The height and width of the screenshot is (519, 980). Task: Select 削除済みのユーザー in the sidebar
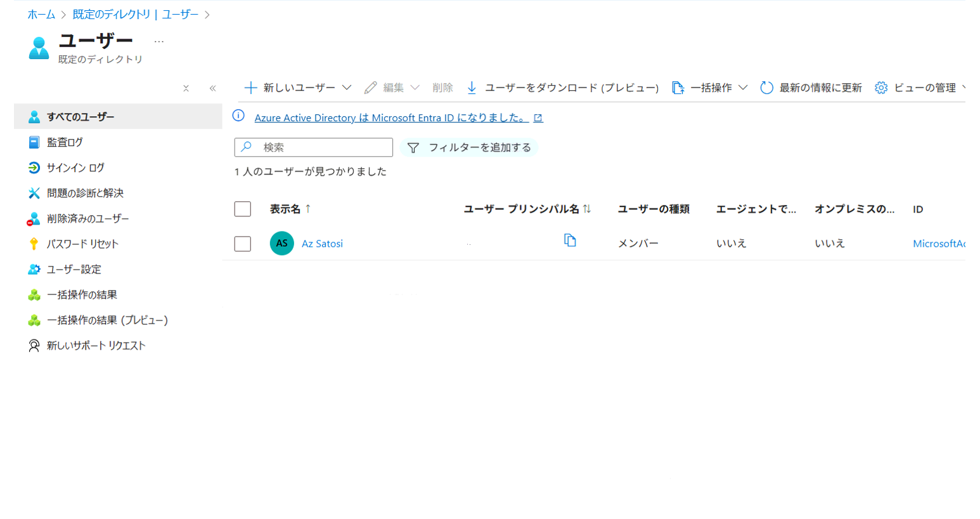click(87, 218)
